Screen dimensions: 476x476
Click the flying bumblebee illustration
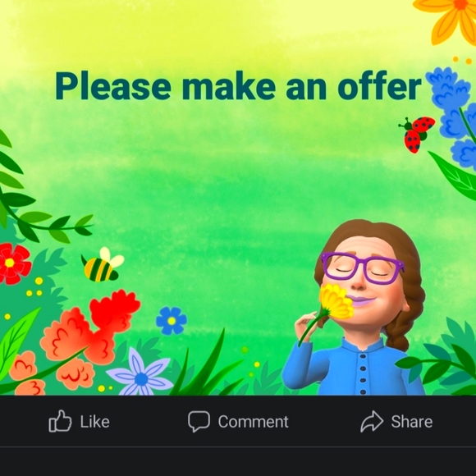coord(103,265)
